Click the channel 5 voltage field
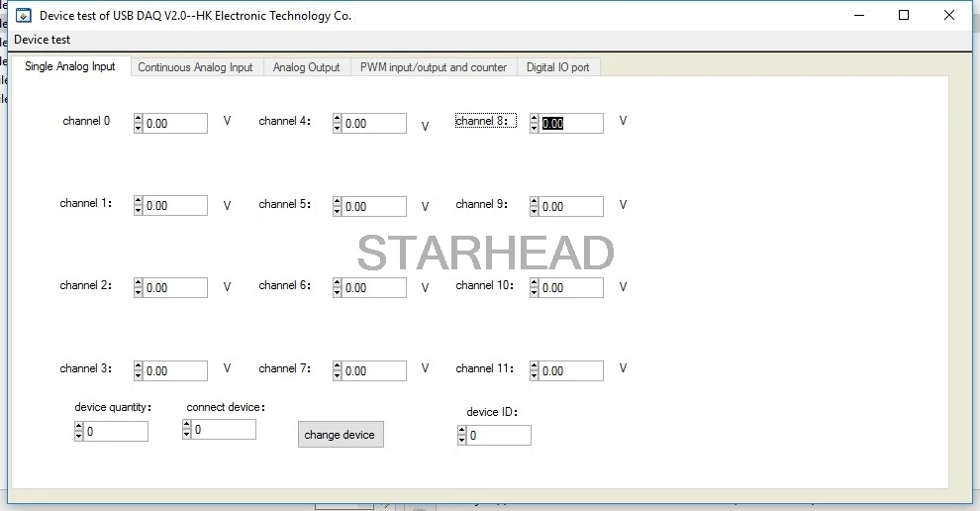 coord(374,206)
